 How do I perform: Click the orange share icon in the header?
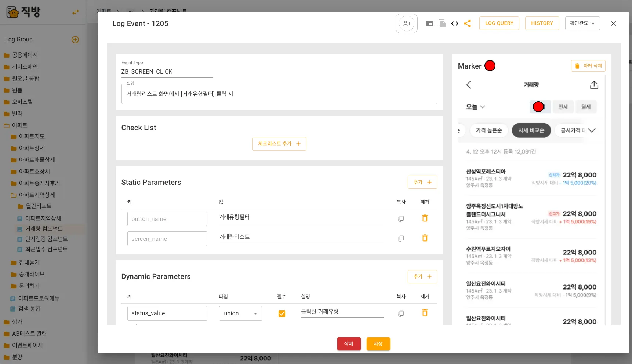pyautogui.click(x=467, y=23)
